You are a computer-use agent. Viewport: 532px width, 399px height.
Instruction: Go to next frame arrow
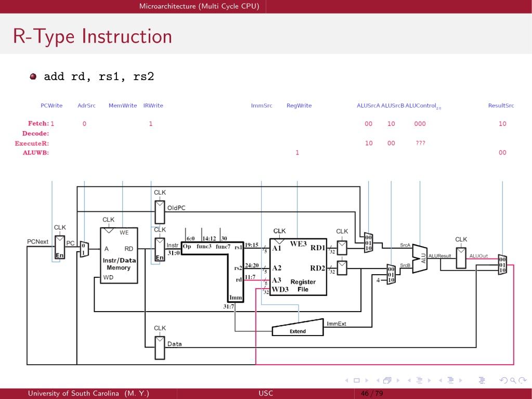coord(398,380)
